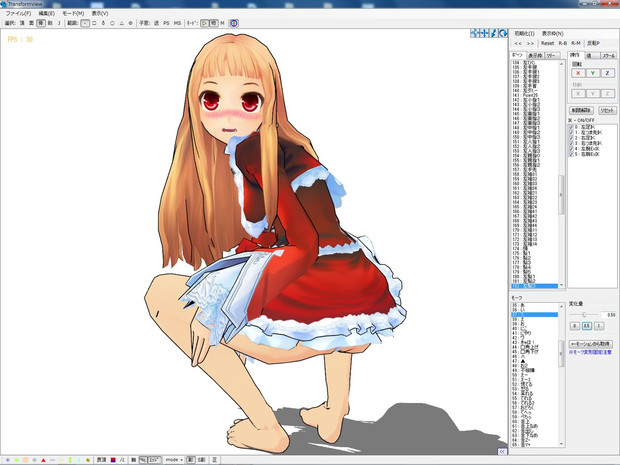Set morph amount to 0.5 button
Viewport: 620px width, 465px height.
point(587,326)
